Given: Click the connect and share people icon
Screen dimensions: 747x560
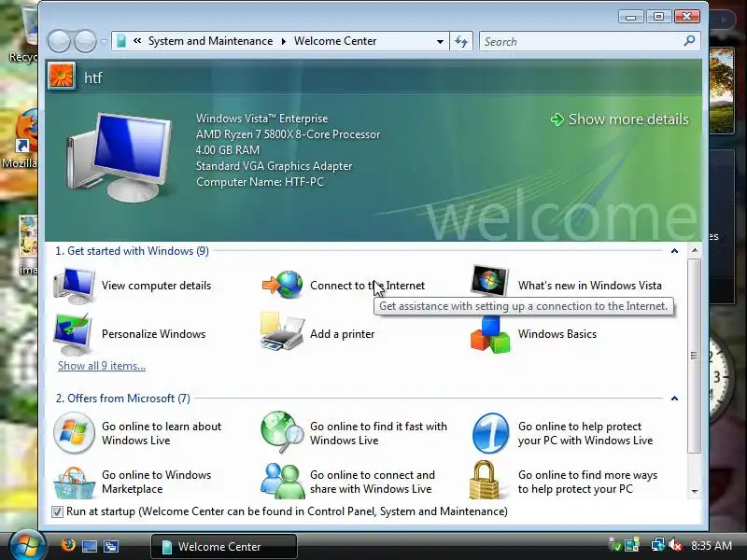Looking at the screenshot, I should point(283,481).
